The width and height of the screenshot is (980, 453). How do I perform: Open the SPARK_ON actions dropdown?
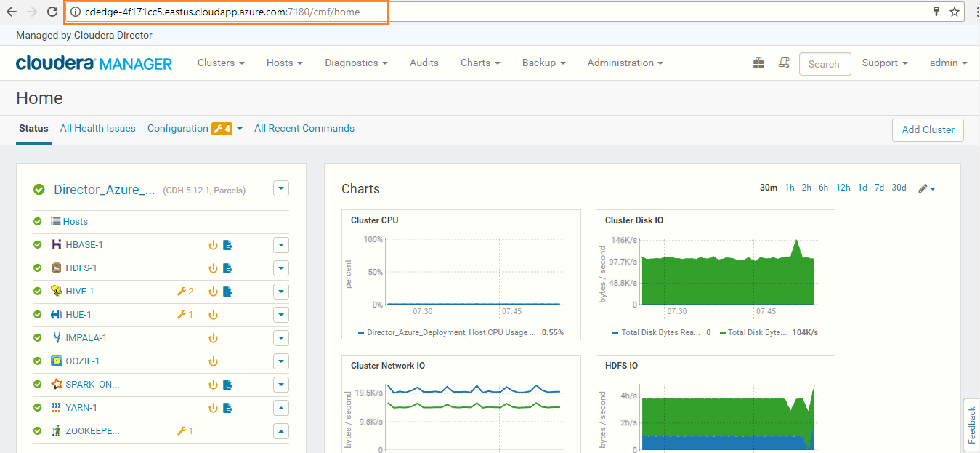tap(281, 385)
